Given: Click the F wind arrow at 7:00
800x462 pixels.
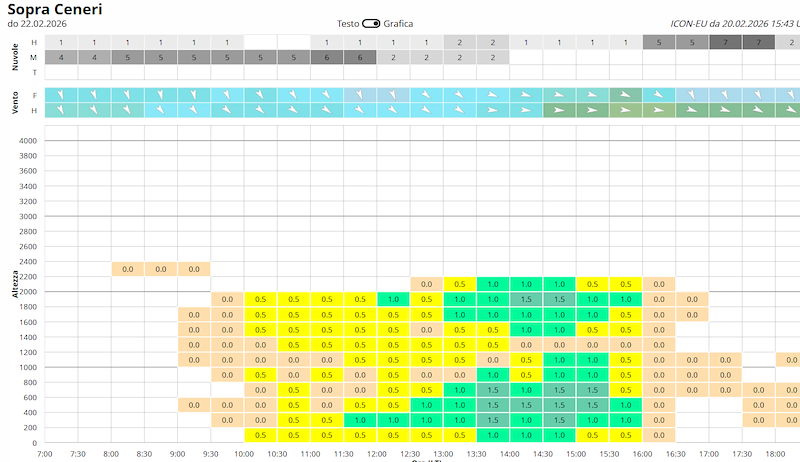Looking at the screenshot, I should [61, 95].
